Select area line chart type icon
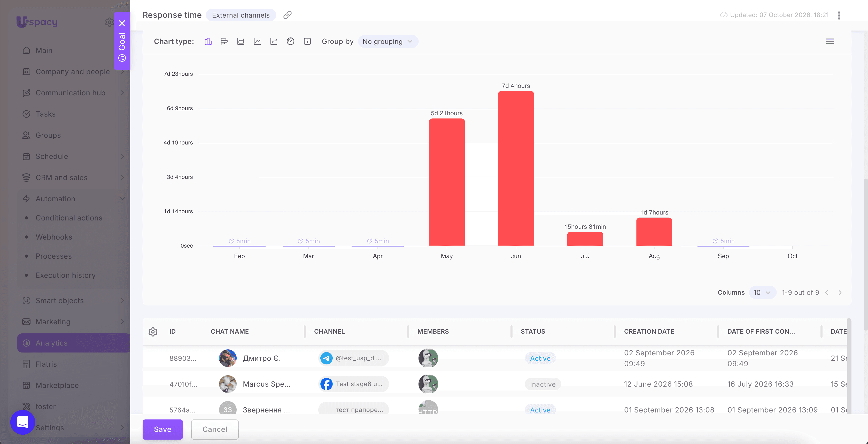 274,41
